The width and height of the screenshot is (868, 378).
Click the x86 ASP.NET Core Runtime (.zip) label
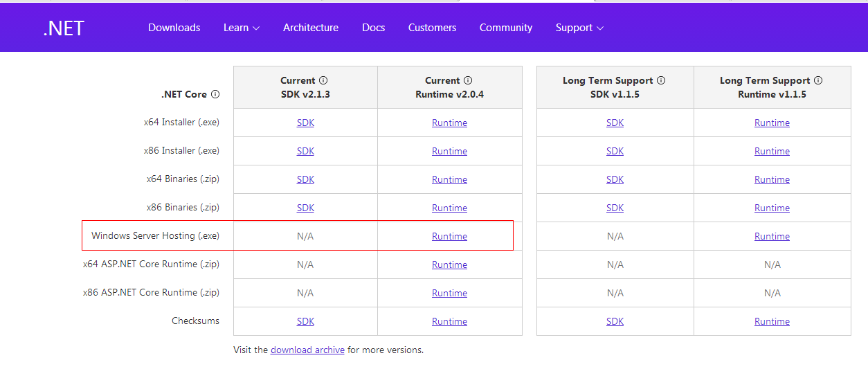(151, 292)
